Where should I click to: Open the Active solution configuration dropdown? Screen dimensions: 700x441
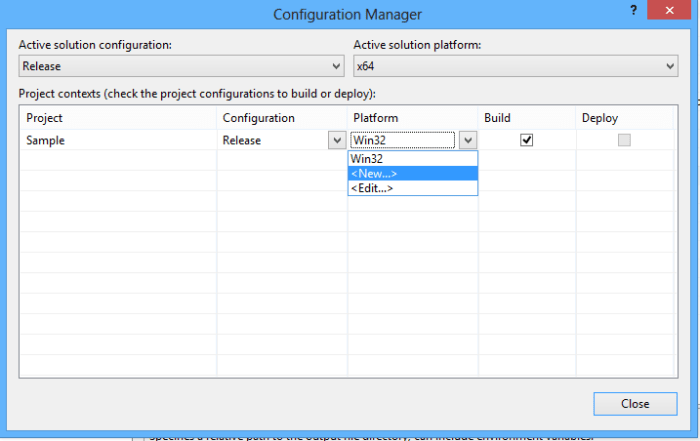181,67
